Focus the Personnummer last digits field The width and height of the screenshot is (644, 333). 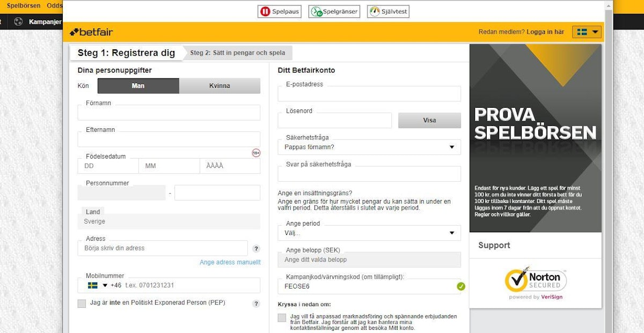(x=217, y=193)
